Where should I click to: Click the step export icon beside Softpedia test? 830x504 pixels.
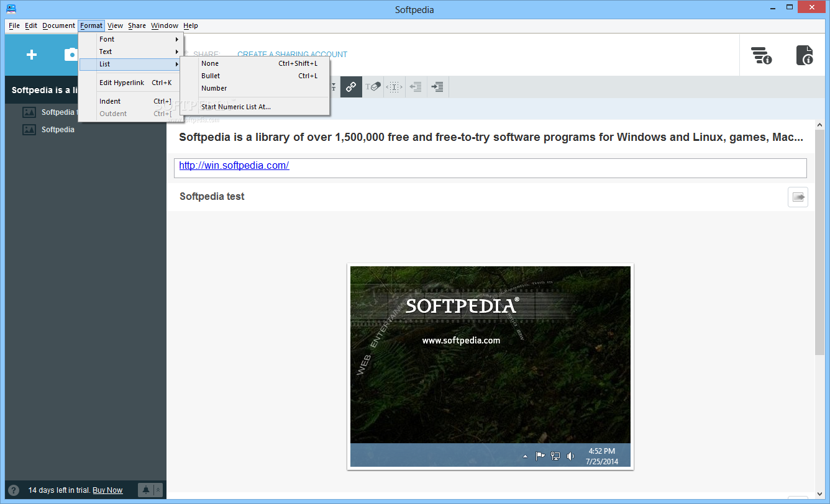798,197
